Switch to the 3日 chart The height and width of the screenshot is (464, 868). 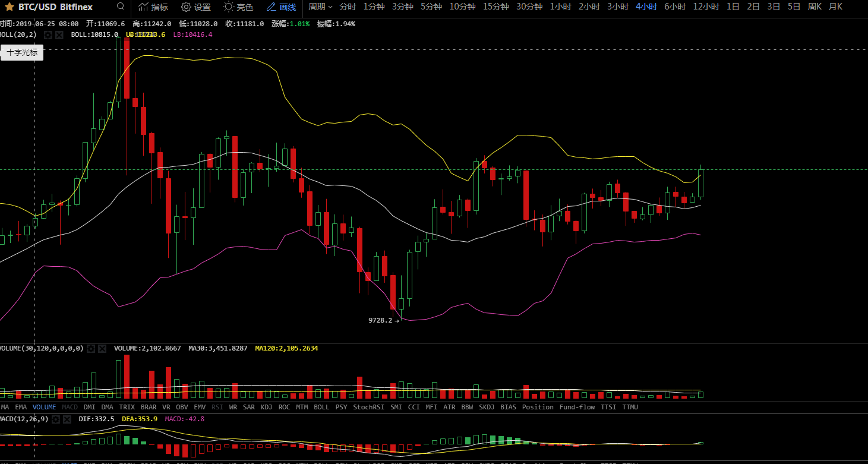pos(774,7)
